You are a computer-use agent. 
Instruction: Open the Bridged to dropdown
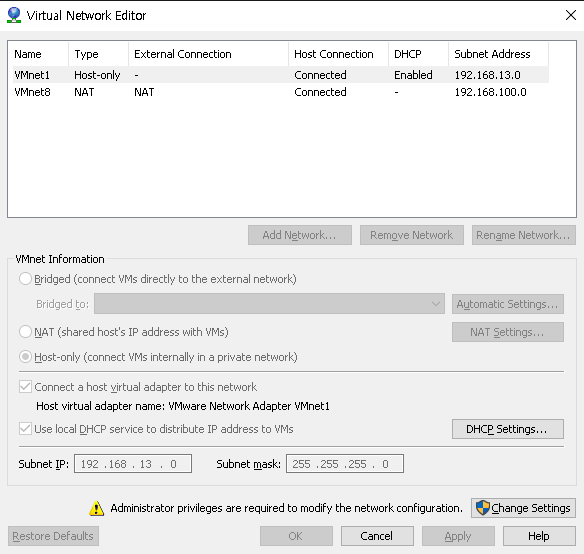pos(269,304)
